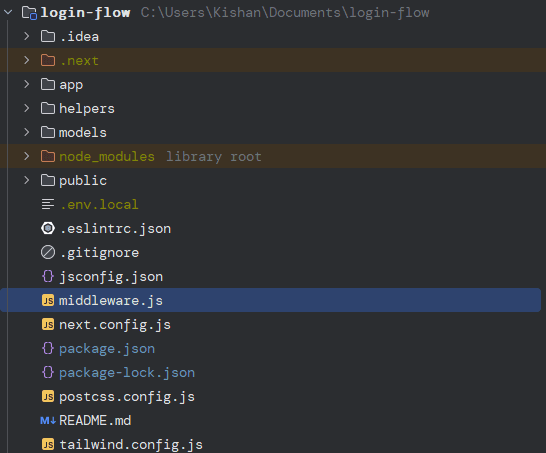Click the JSON icon beside package-lock.json
Viewport: 546px width, 453px height.
[x=48, y=373]
